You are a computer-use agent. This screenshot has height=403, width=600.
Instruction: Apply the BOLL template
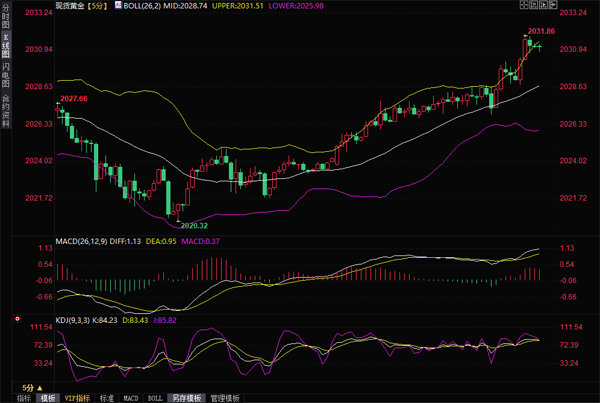pos(155,398)
